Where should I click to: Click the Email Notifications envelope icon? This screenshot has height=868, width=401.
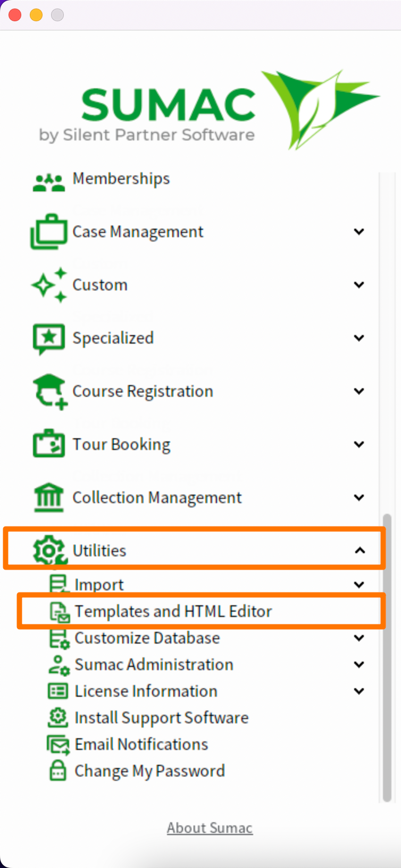point(59,745)
